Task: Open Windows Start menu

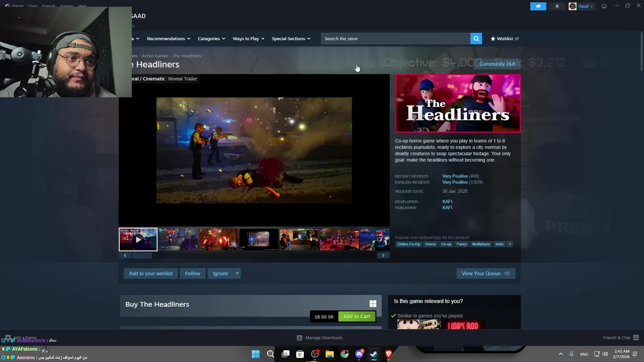Action: coord(256,354)
